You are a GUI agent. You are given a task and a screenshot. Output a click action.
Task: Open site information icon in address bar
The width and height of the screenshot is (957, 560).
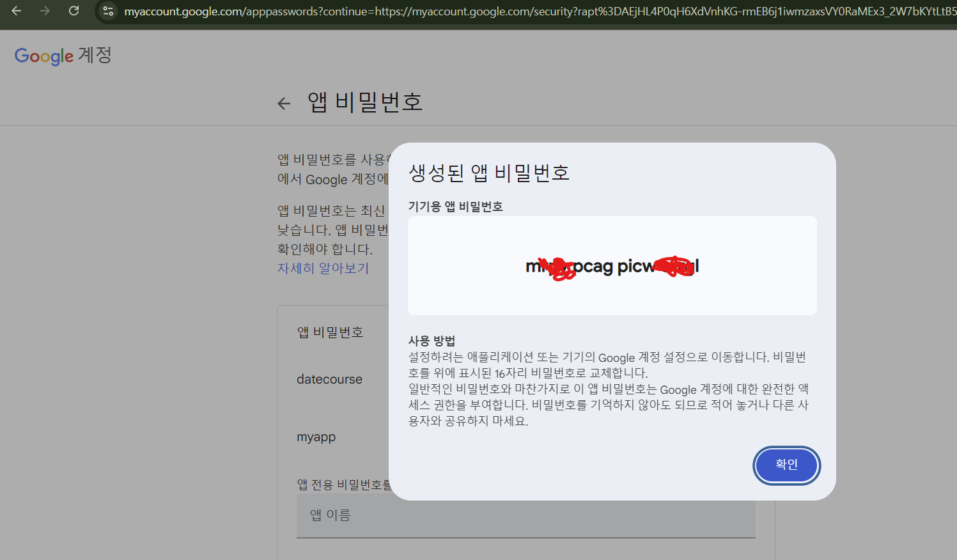[x=108, y=12]
